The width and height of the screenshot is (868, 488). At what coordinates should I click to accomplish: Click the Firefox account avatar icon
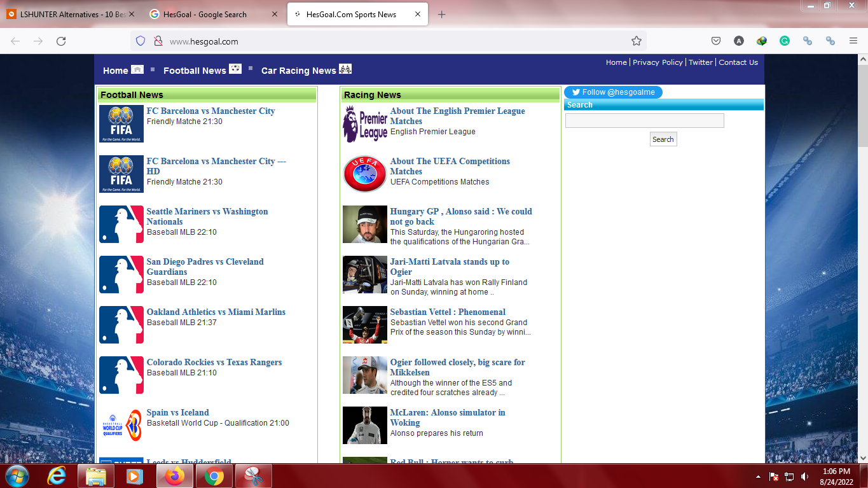pos(738,41)
